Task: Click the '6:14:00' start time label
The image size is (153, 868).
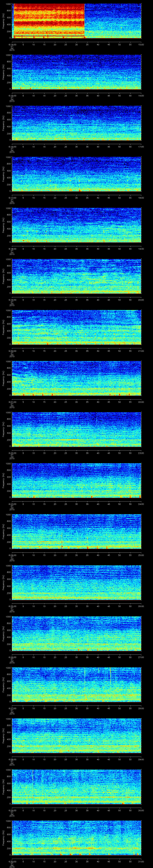Action: 12,44
